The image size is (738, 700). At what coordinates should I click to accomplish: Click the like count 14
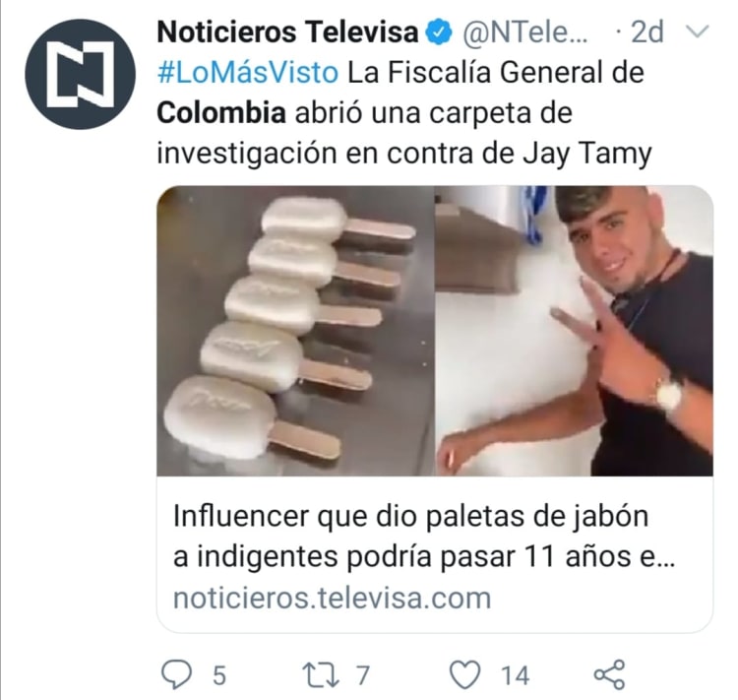tap(515, 675)
